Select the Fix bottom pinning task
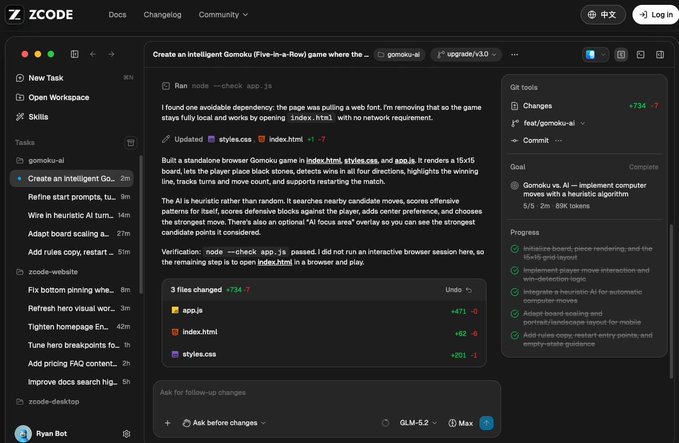The height and width of the screenshot is (443, 679). click(71, 290)
